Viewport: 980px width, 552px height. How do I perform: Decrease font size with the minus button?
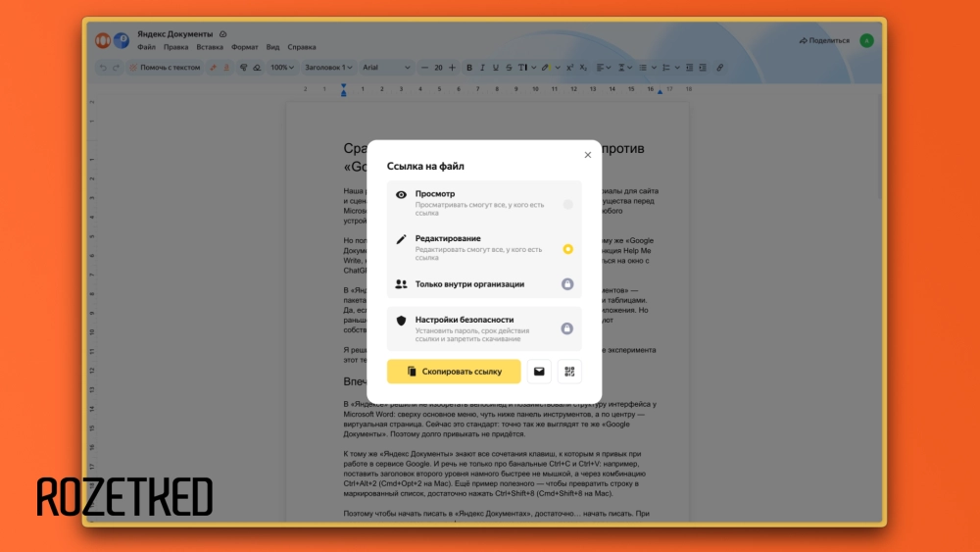pyautogui.click(x=425, y=68)
